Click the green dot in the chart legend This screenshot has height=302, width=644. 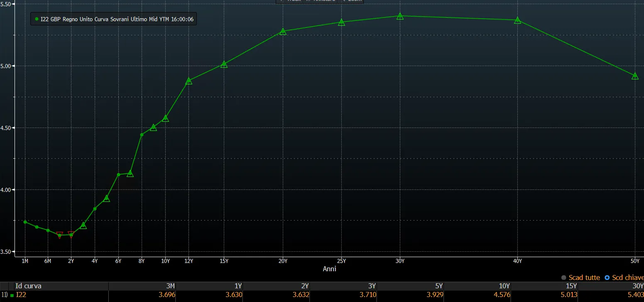[37, 19]
